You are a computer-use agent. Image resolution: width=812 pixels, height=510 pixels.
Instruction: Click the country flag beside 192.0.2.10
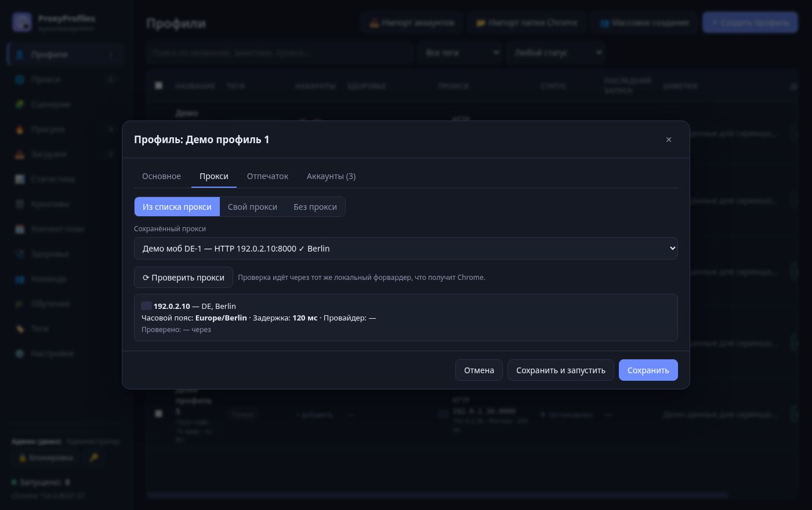click(x=146, y=306)
